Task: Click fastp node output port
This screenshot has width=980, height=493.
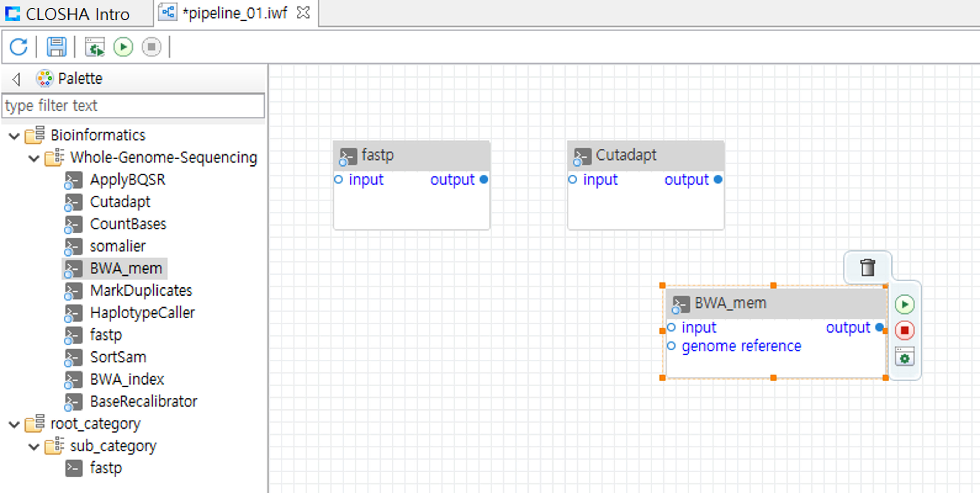Action: click(483, 180)
